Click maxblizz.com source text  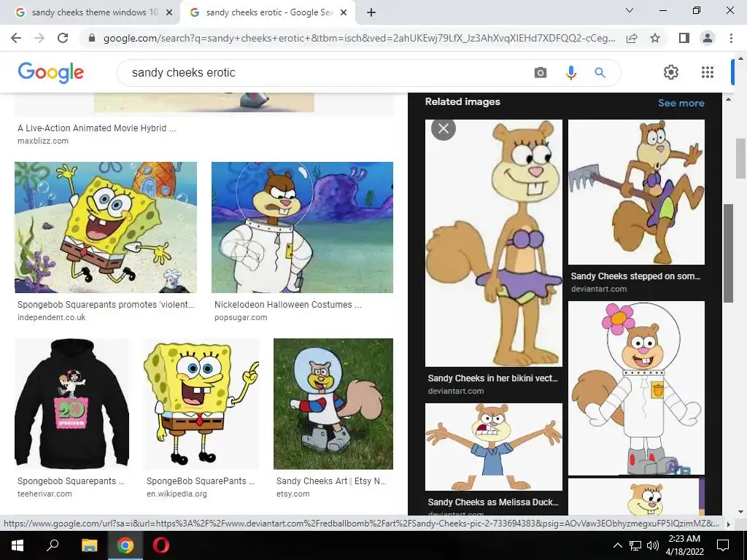coord(43,141)
